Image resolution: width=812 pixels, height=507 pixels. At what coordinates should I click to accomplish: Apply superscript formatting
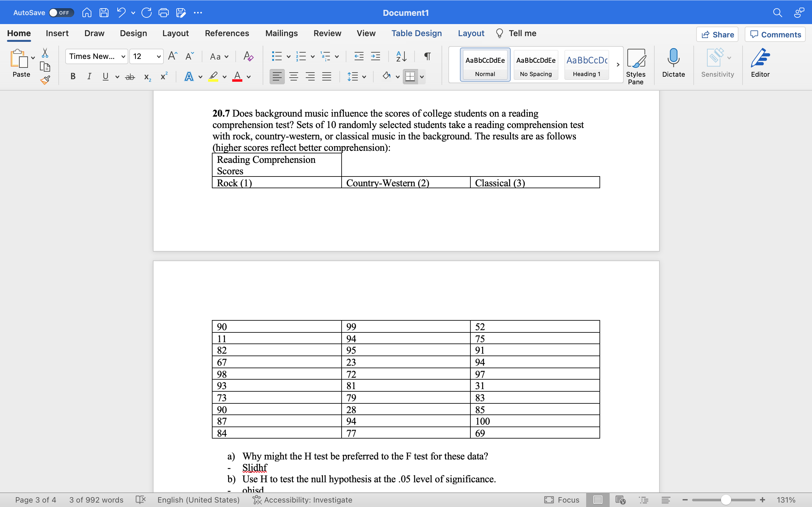[163, 76]
